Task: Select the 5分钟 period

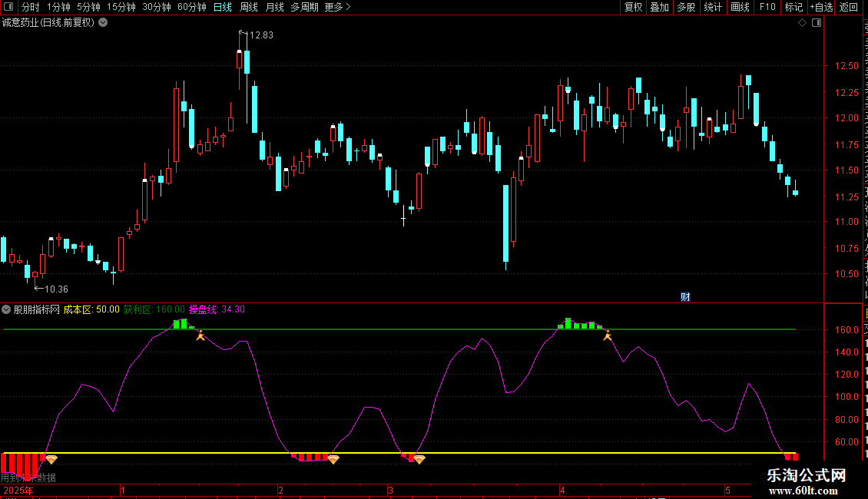Action: pos(88,7)
